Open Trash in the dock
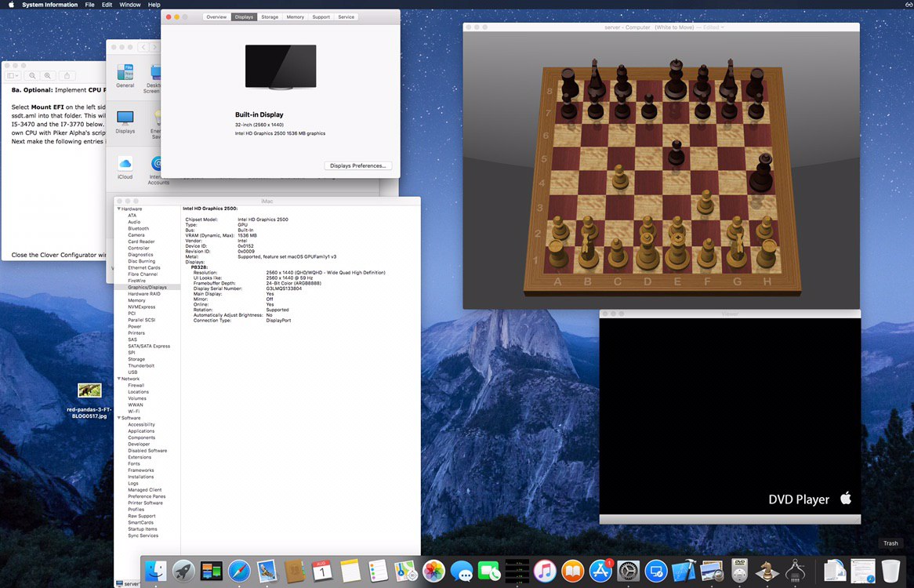The image size is (914, 588). click(890, 571)
